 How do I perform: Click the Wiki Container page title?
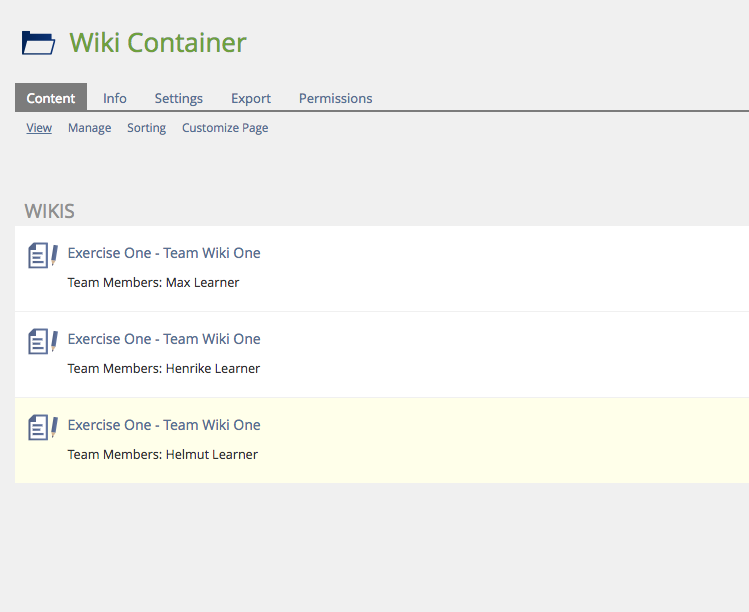pyautogui.click(x=157, y=43)
